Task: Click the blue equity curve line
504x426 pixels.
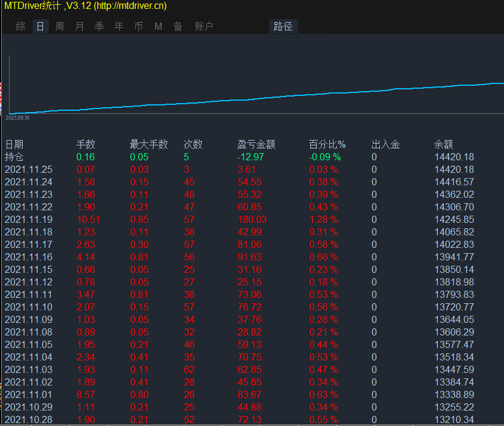Action: [257, 98]
